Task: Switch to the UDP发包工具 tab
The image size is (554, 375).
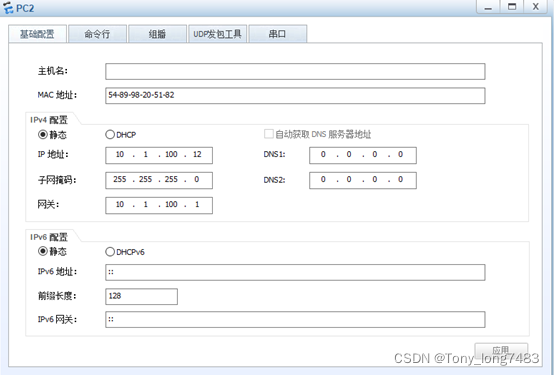Action: 218,34
